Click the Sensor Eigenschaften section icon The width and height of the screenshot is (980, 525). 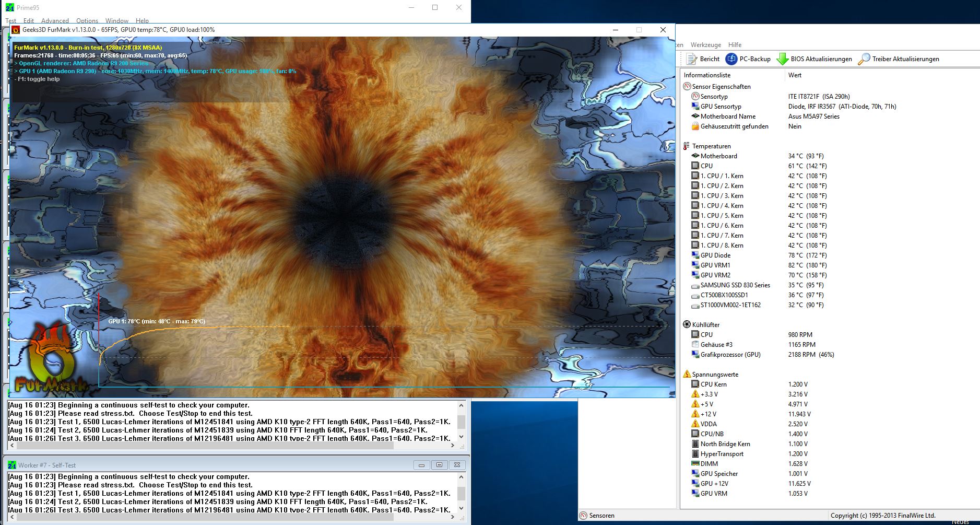pyautogui.click(x=687, y=87)
